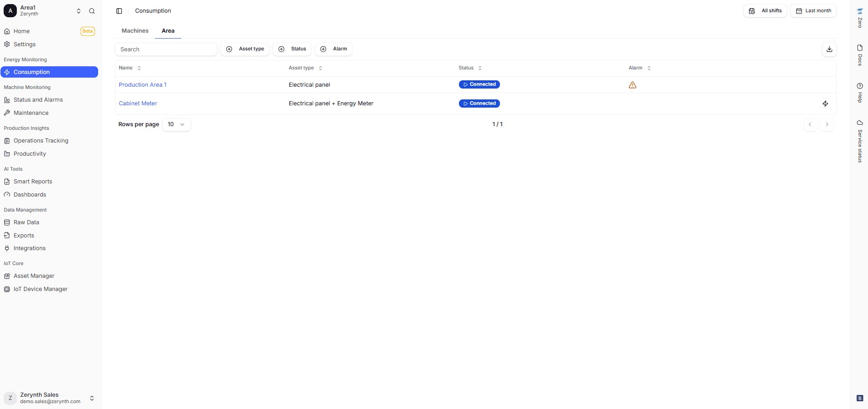868x409 pixels.
Task: Toggle the sidebar panel icon
Action: tap(119, 11)
